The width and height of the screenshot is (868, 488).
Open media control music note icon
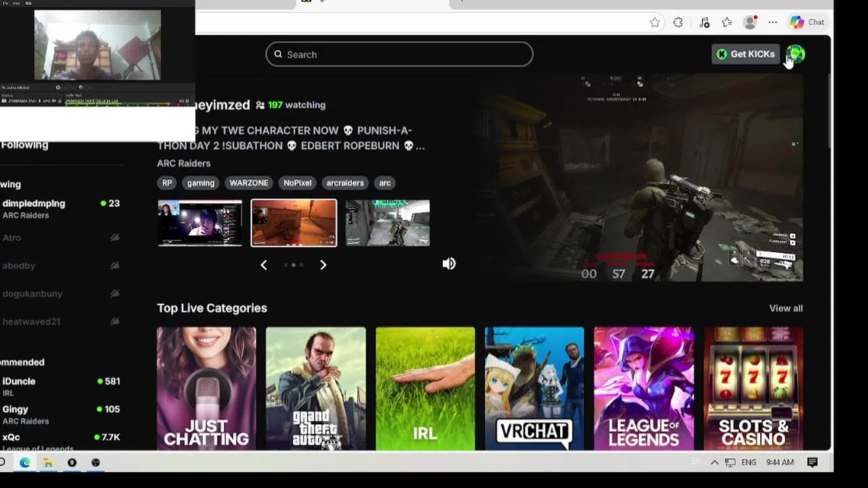tap(704, 22)
